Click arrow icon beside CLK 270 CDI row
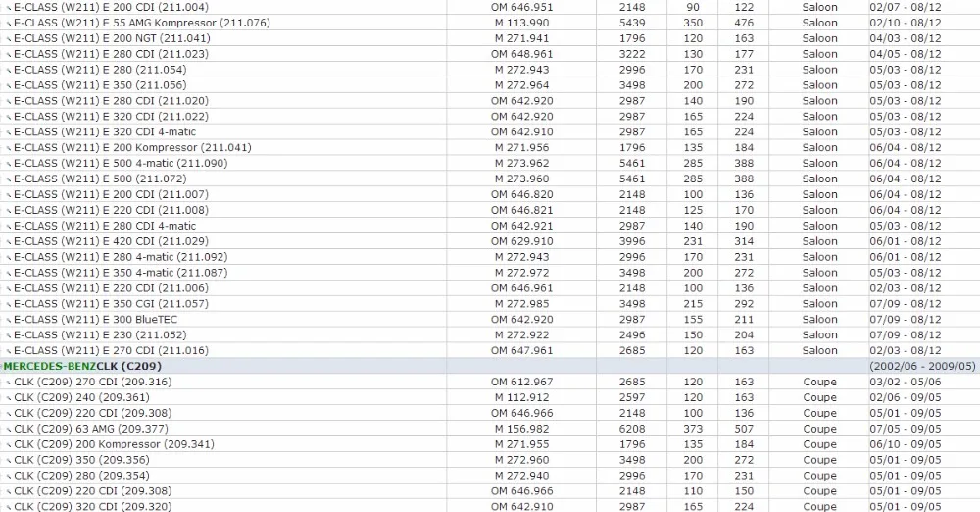 (9, 384)
